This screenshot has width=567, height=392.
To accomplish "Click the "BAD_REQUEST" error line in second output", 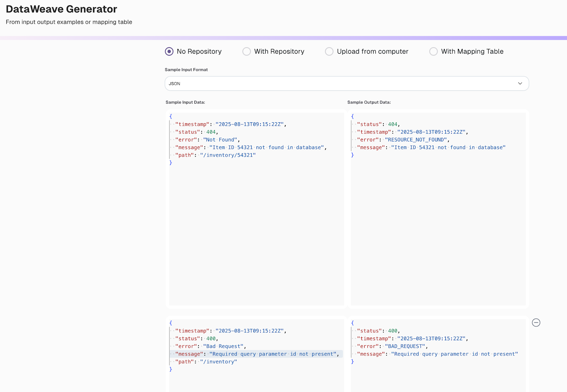I will [392, 346].
